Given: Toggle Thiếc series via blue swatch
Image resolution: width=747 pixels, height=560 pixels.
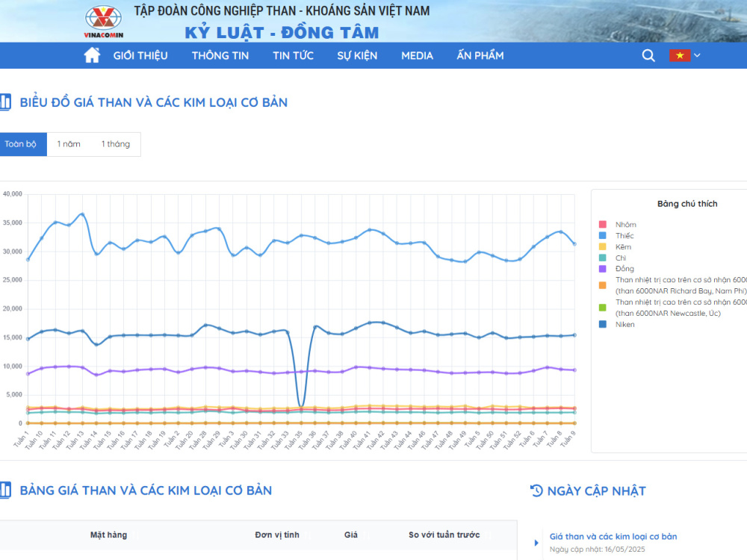Looking at the screenshot, I should [x=603, y=235].
